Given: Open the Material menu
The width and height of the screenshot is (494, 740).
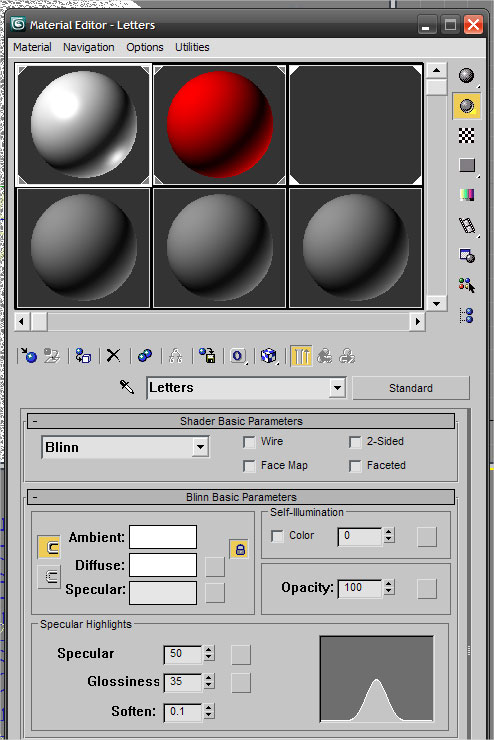Looking at the screenshot, I should pyautogui.click(x=32, y=47).
